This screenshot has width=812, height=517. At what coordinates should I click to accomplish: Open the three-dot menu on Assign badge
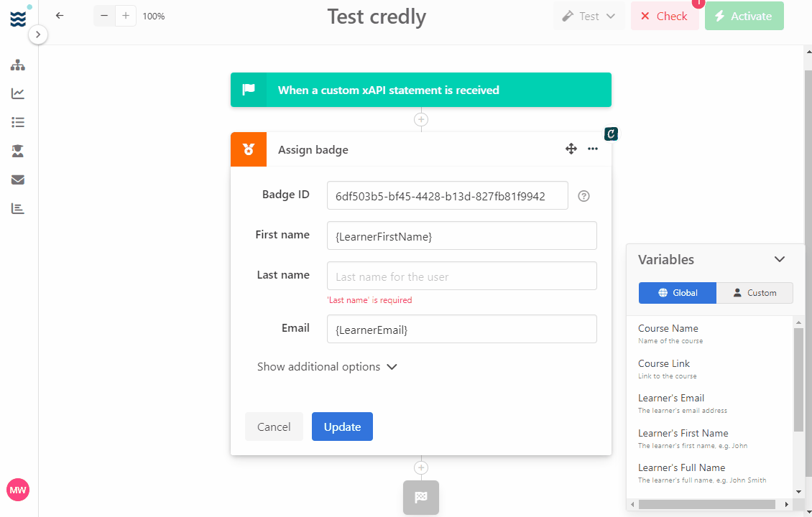[593, 149]
